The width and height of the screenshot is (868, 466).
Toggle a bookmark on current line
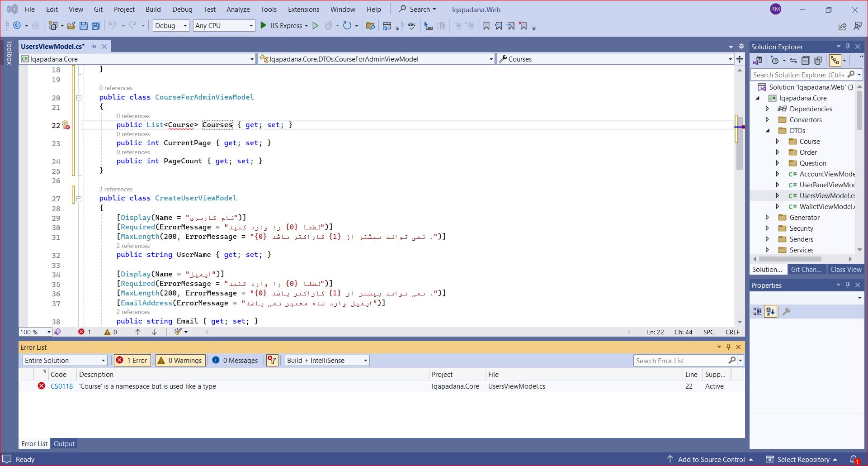[x=486, y=26]
